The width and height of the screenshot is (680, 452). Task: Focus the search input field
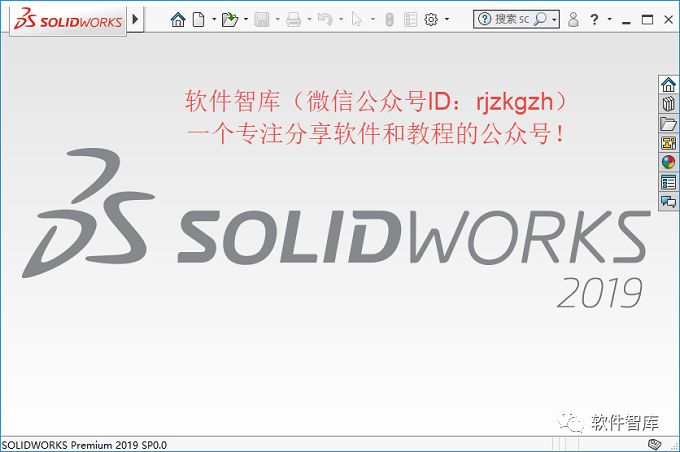click(x=513, y=19)
